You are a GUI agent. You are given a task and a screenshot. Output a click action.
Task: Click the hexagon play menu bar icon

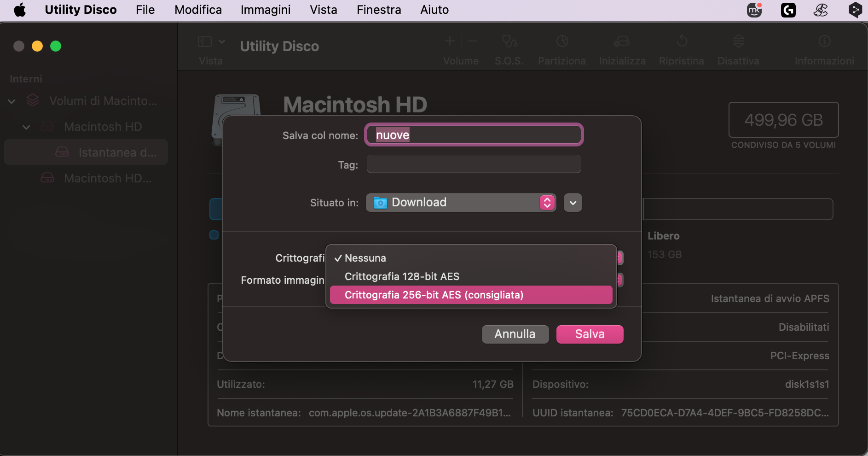(855, 10)
